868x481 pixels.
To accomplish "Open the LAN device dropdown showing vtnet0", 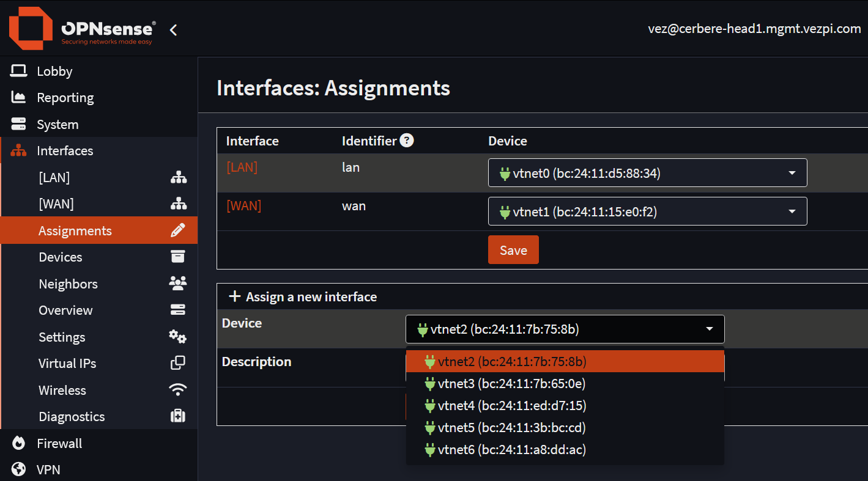I will click(647, 172).
